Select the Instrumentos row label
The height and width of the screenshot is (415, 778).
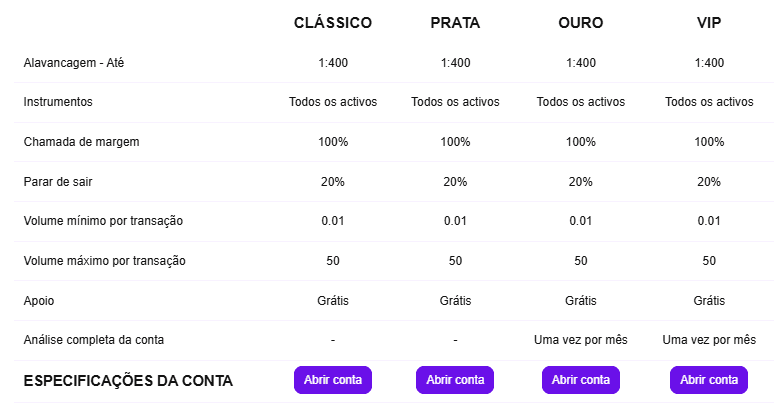(x=58, y=102)
